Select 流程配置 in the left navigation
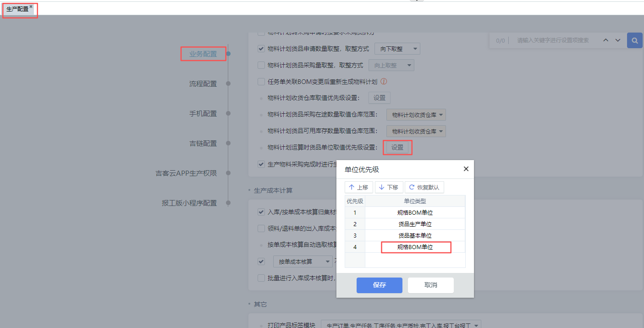The width and height of the screenshot is (644, 328). tap(203, 83)
